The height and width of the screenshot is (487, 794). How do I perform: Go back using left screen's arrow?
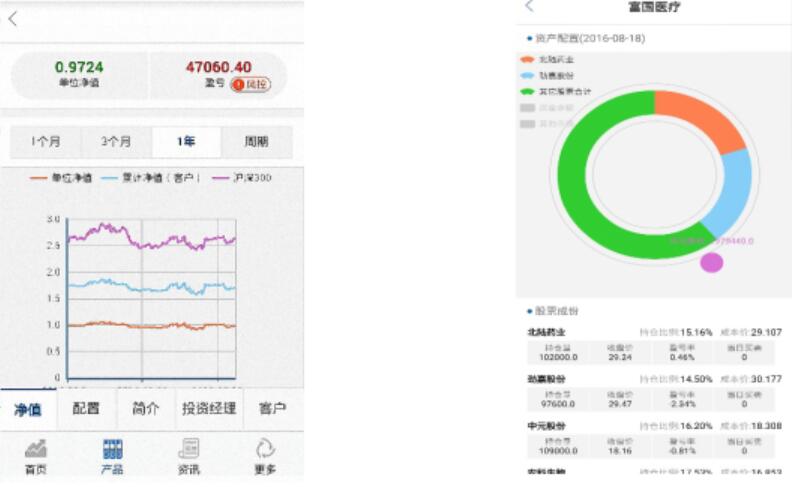13,19
